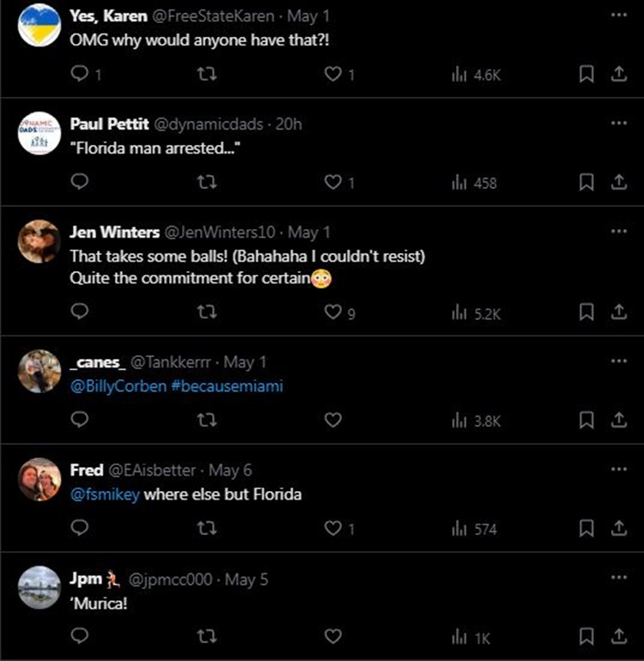Visit the @BillyCorben mention

click(x=118, y=386)
